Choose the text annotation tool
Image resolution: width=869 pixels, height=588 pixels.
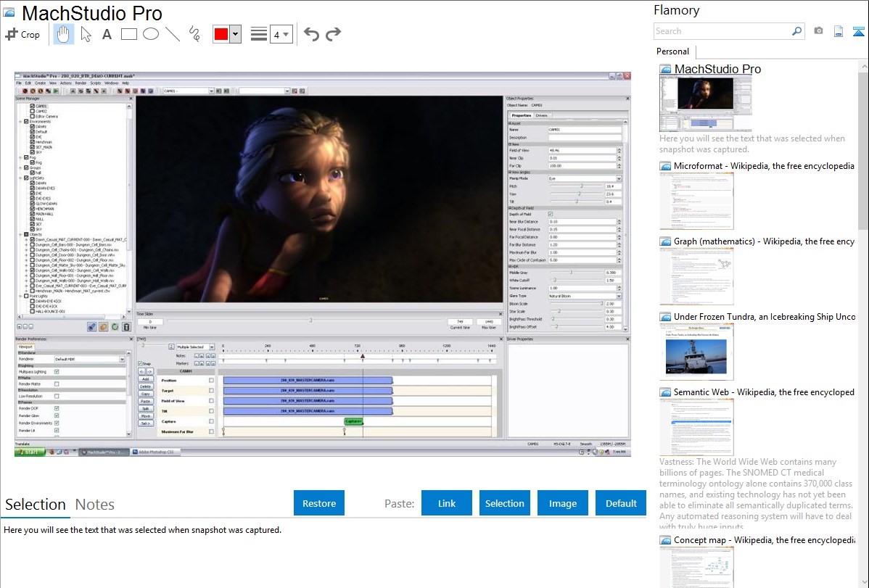pyautogui.click(x=107, y=34)
